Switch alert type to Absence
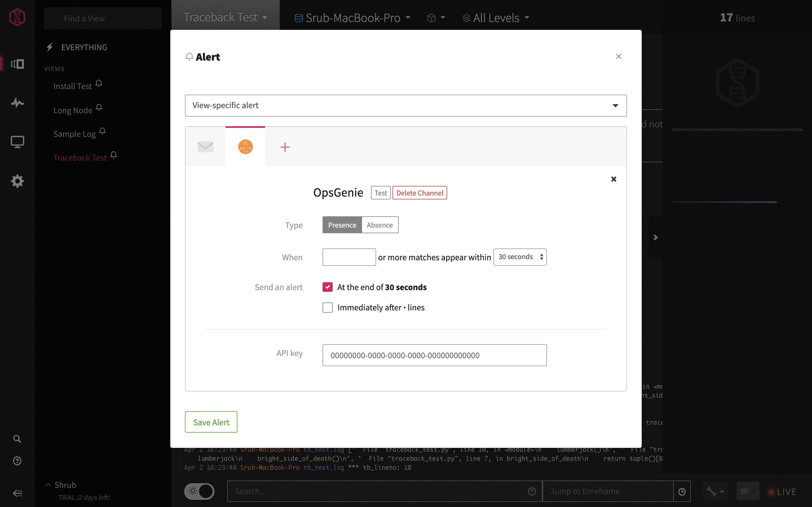The image size is (812, 507). tap(379, 225)
